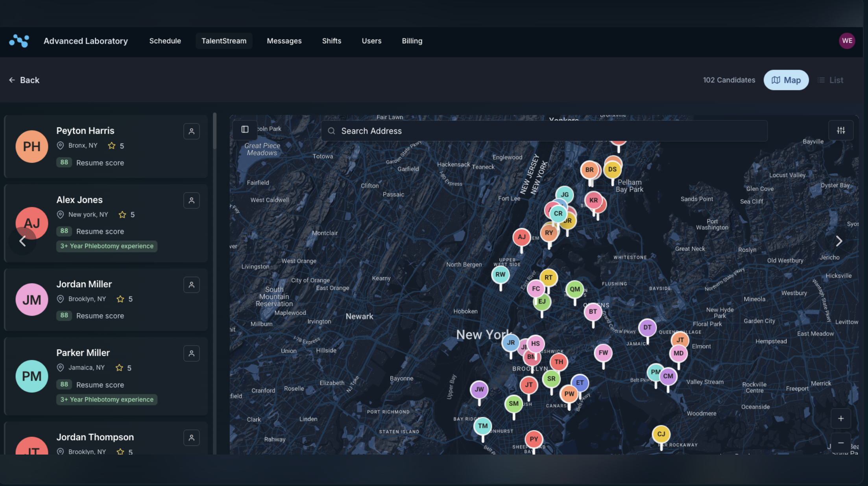
Task: Open the Schedule tab
Action: (x=165, y=41)
